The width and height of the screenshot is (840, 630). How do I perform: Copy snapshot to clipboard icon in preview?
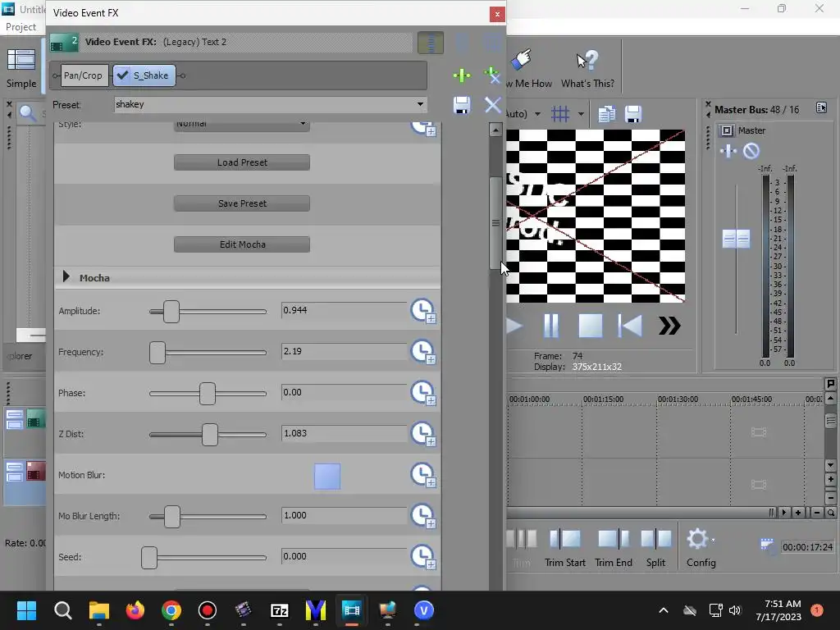[606, 113]
